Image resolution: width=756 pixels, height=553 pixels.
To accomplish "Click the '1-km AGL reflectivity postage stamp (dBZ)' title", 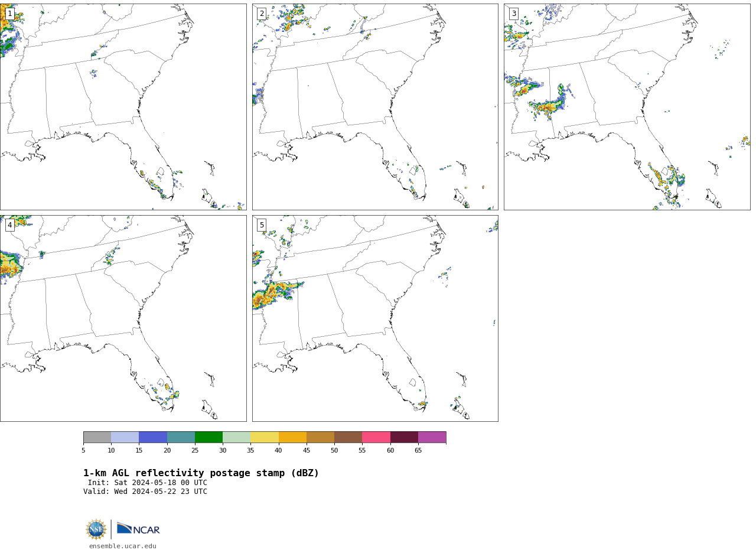I will click(x=201, y=473).
